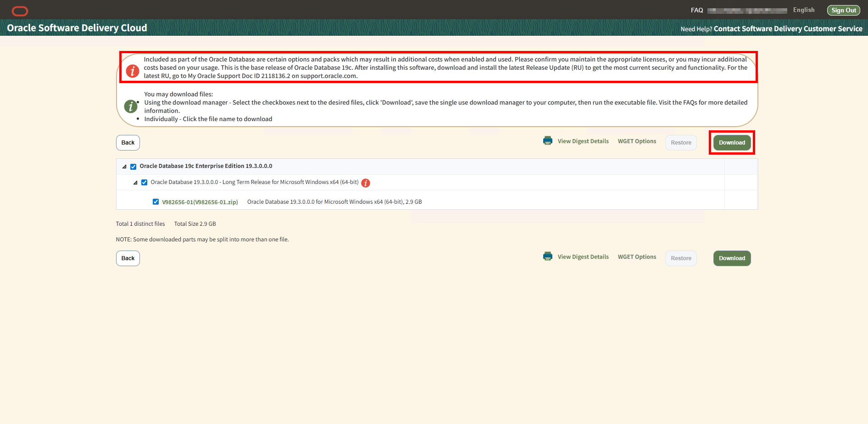This screenshot has width=868, height=424.
Task: Click the Oracle Software Delivery Cloud title
Action: [x=77, y=28]
